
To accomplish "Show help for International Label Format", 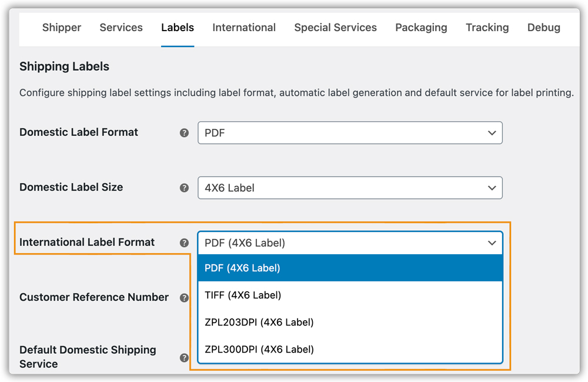I will coord(184,243).
